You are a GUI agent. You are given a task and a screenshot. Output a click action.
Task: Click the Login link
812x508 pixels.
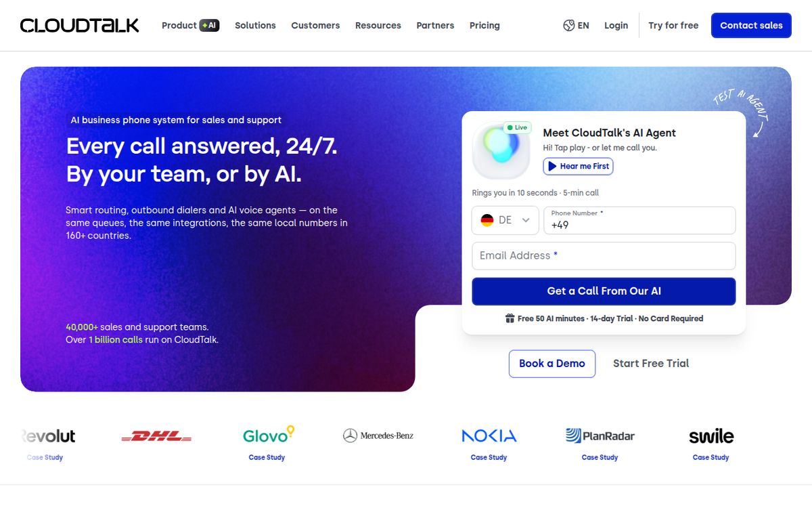616,25
